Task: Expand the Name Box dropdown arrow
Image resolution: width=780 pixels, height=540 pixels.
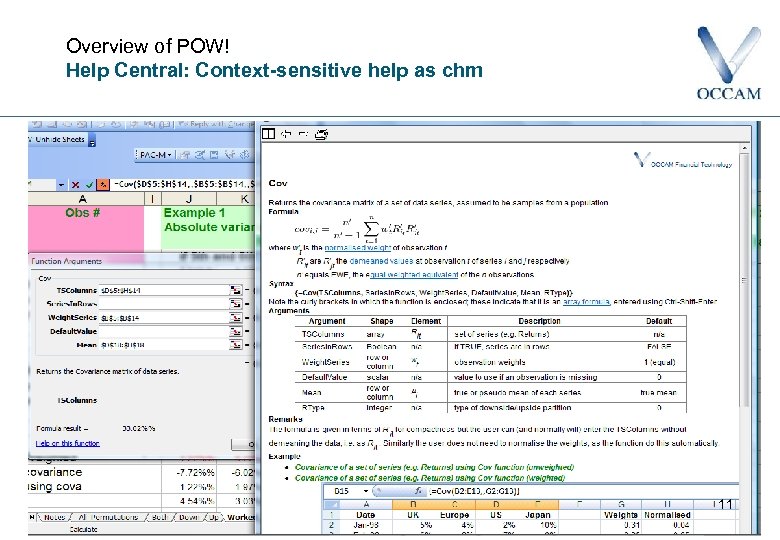Action: pyautogui.click(x=61, y=184)
